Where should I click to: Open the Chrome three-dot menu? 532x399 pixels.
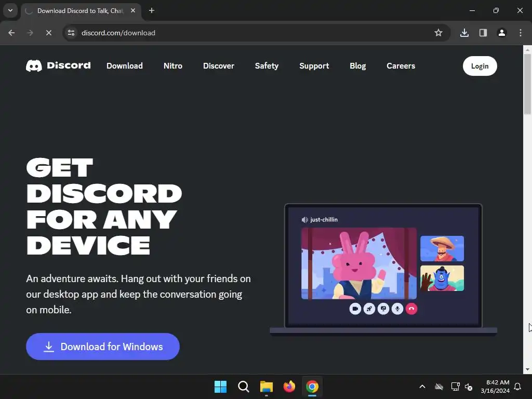(521, 33)
